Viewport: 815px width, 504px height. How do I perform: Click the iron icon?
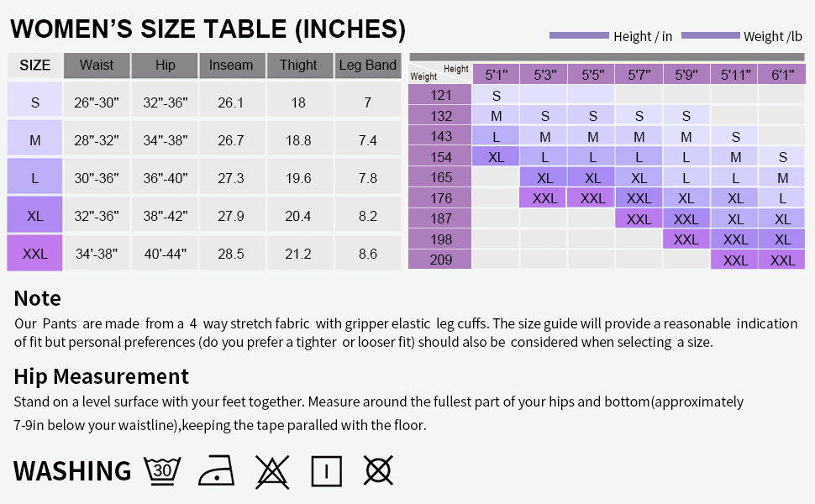click(x=216, y=471)
